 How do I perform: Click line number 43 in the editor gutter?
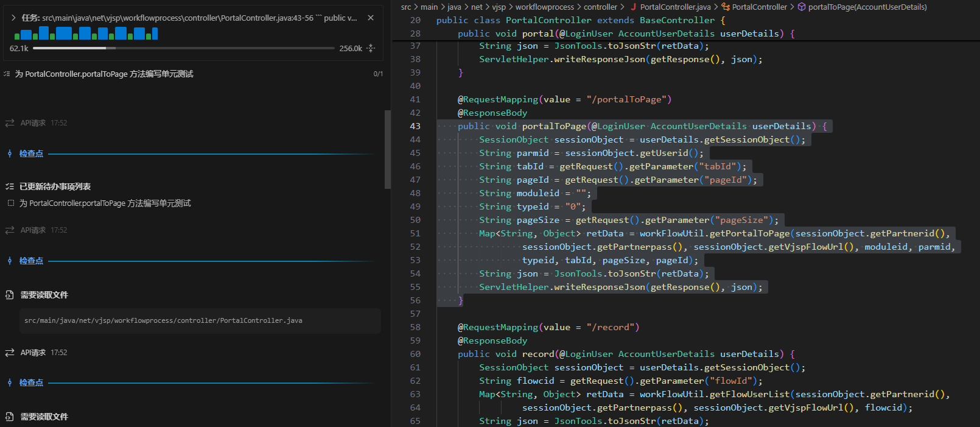[415, 126]
